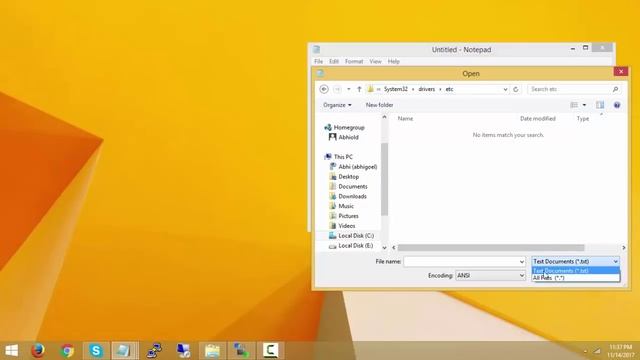Click the file type combo box
640x360 pixels.
pyautogui.click(x=576, y=261)
